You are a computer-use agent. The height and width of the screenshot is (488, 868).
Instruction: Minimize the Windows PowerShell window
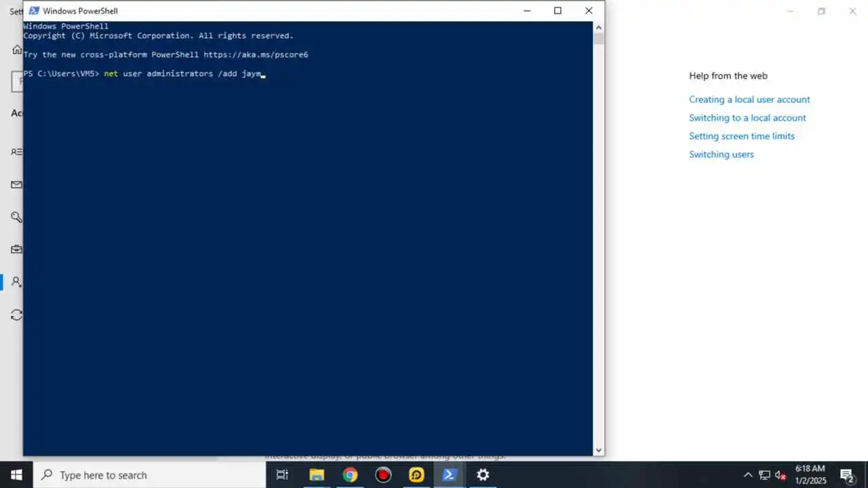point(527,11)
